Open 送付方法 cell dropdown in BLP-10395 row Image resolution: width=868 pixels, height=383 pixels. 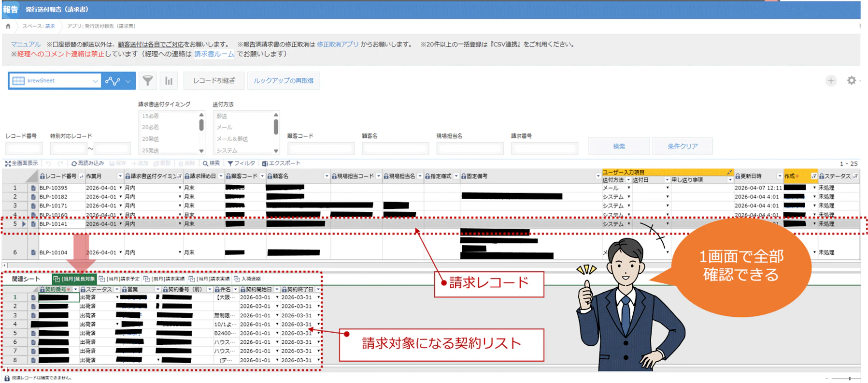[629, 188]
